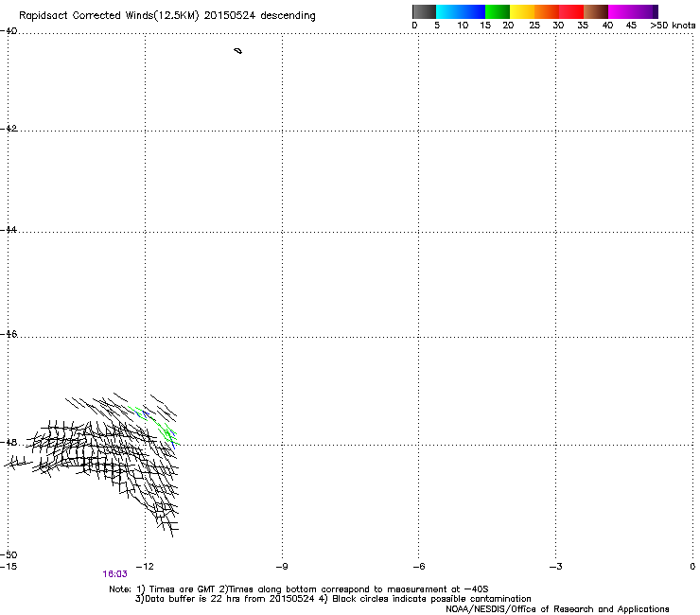Click the small black circle contamination marker
Image resolution: width=700 pixels, height=615 pixels.
tap(238, 51)
